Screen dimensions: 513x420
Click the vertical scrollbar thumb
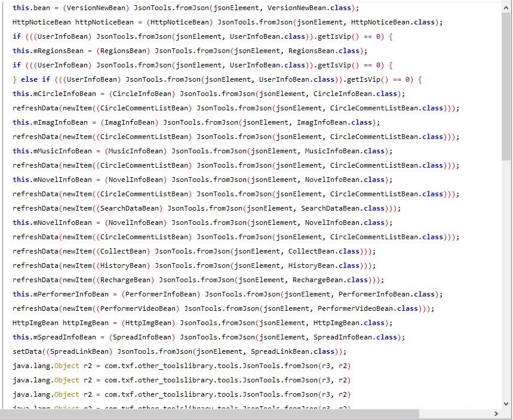[x=506, y=87]
